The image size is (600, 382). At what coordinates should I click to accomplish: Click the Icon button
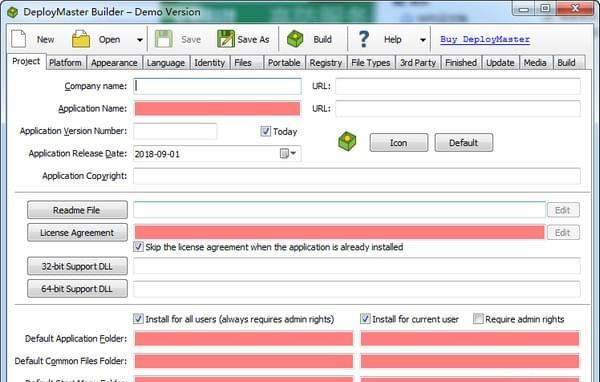click(399, 142)
